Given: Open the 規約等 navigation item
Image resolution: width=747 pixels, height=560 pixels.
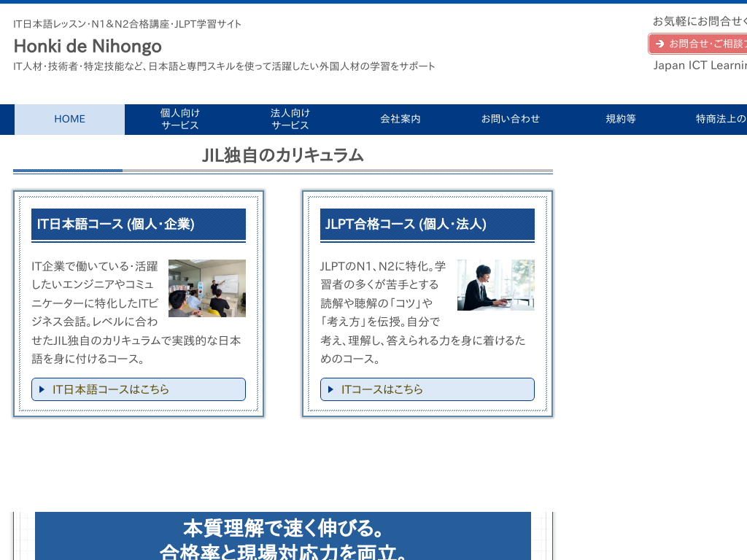Looking at the screenshot, I should coord(621,119).
